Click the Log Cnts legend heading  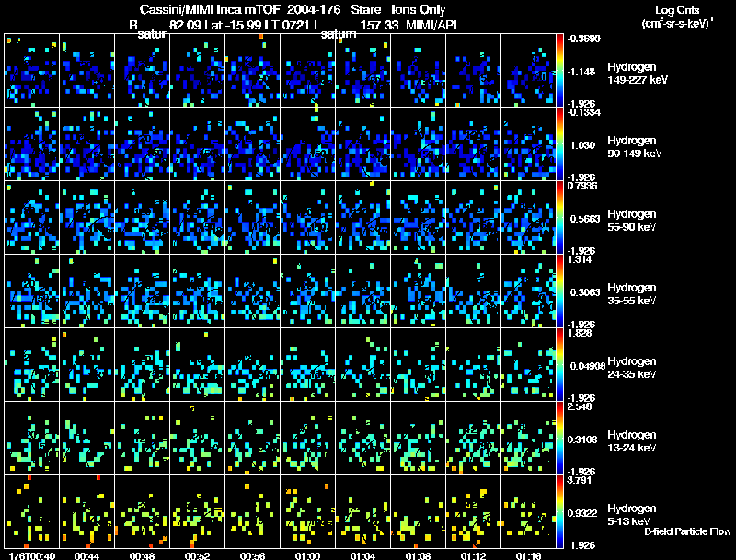(677, 10)
